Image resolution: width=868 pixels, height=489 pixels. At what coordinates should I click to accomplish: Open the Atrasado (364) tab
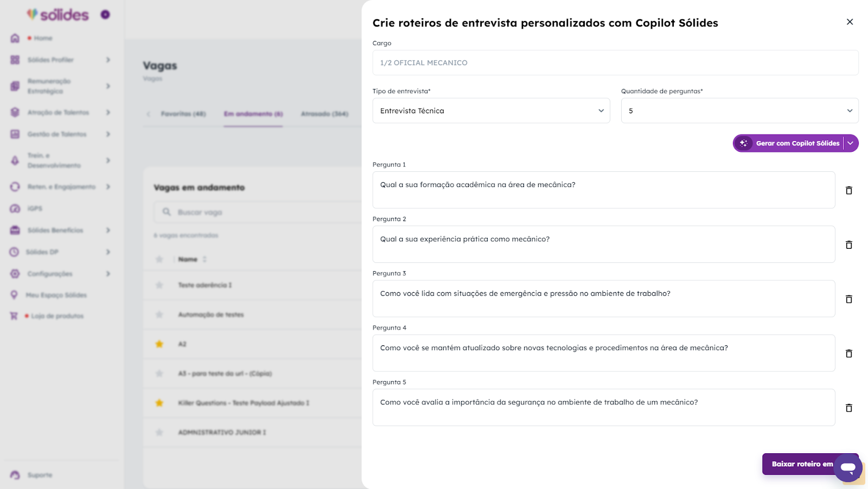pyautogui.click(x=324, y=114)
